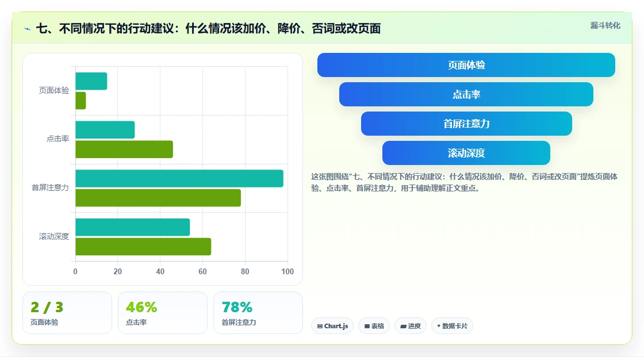Image resolution: width=644 pixels, height=357 pixels.
Task: Click the teal bar for 点击率
Action: tap(105, 130)
